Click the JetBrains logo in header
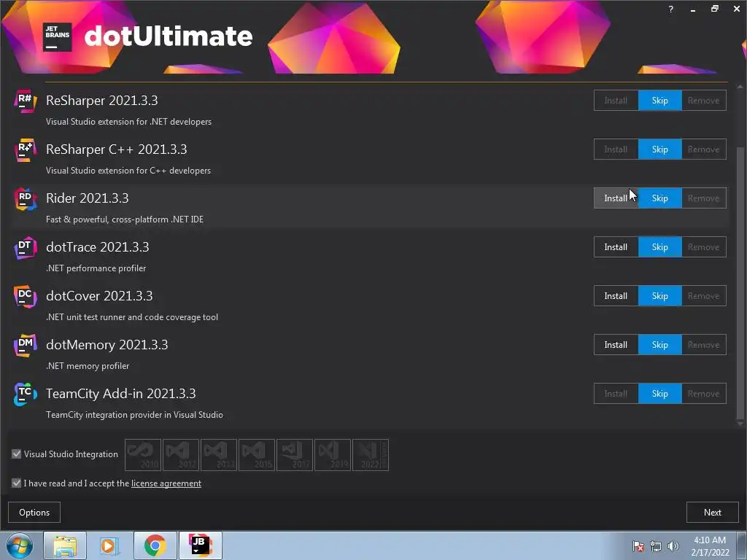Image resolution: width=747 pixels, height=560 pixels. click(x=57, y=36)
